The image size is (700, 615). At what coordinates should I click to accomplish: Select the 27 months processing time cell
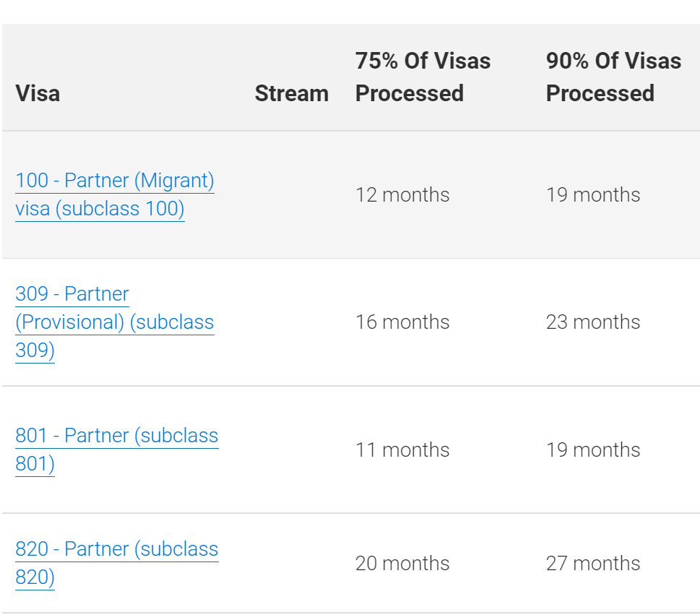(593, 564)
